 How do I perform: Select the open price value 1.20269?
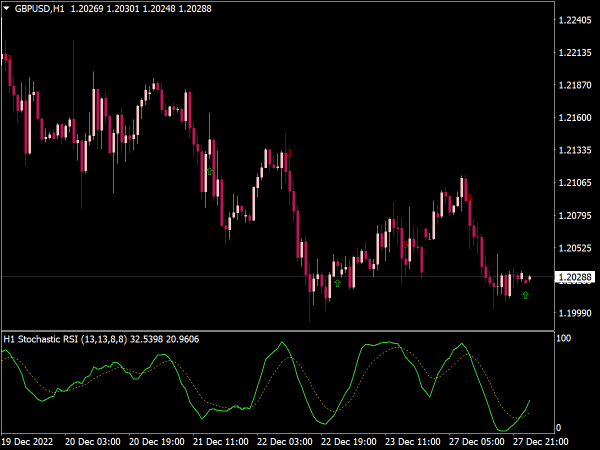(x=87, y=8)
